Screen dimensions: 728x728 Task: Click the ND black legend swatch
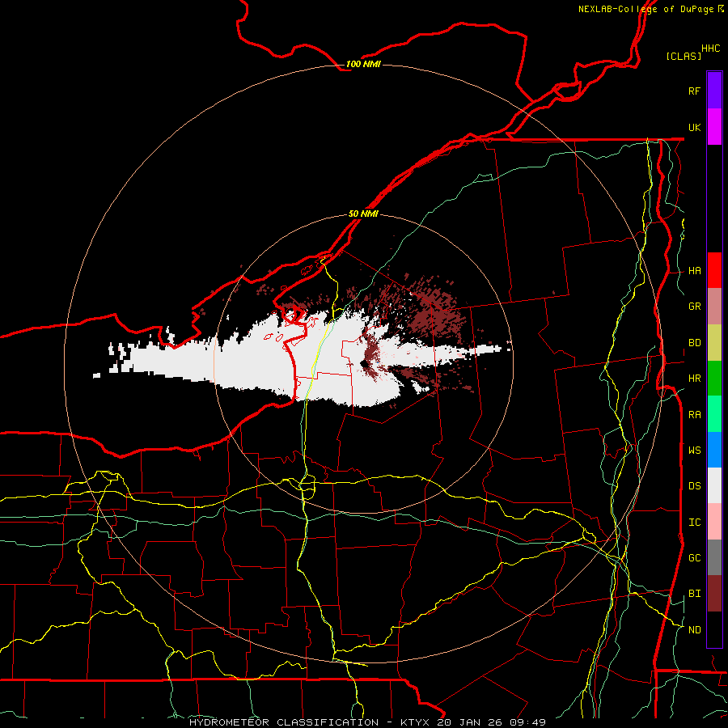(x=714, y=629)
